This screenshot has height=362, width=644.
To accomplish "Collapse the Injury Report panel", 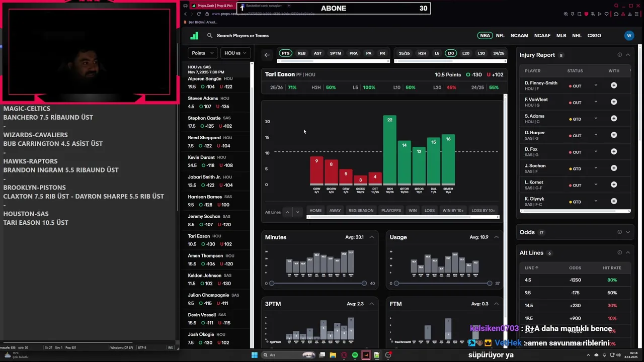I will [628, 55].
